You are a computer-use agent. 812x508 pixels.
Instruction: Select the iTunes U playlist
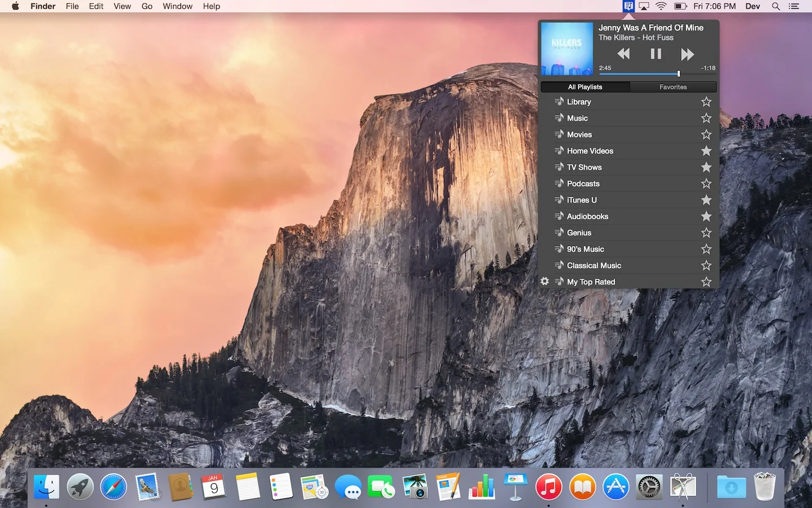coord(629,200)
